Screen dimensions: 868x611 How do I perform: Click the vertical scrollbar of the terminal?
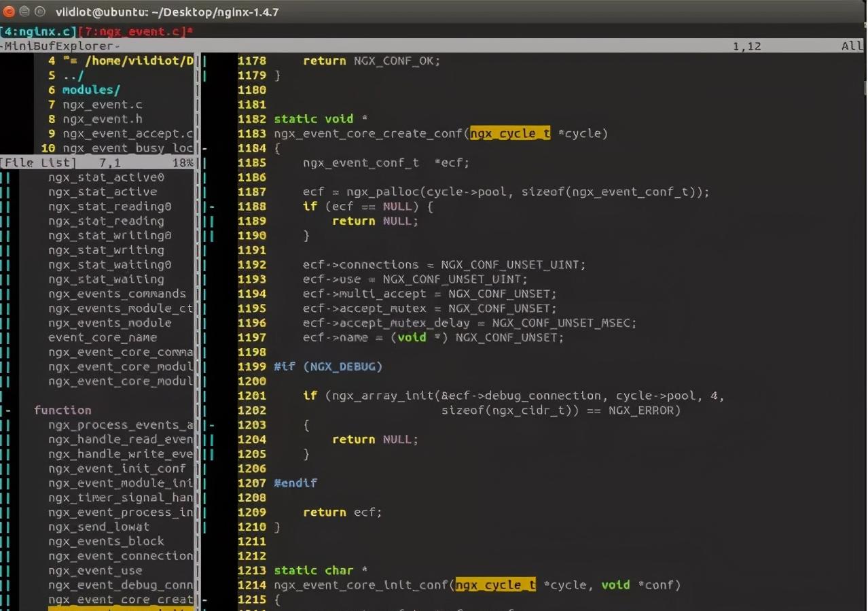pyautogui.click(x=865, y=88)
